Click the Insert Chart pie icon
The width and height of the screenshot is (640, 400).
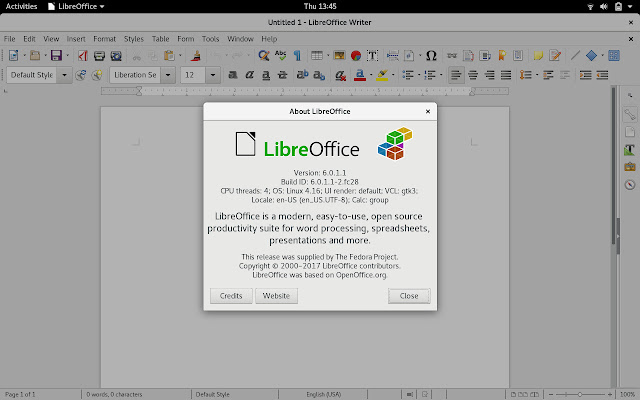(356, 55)
